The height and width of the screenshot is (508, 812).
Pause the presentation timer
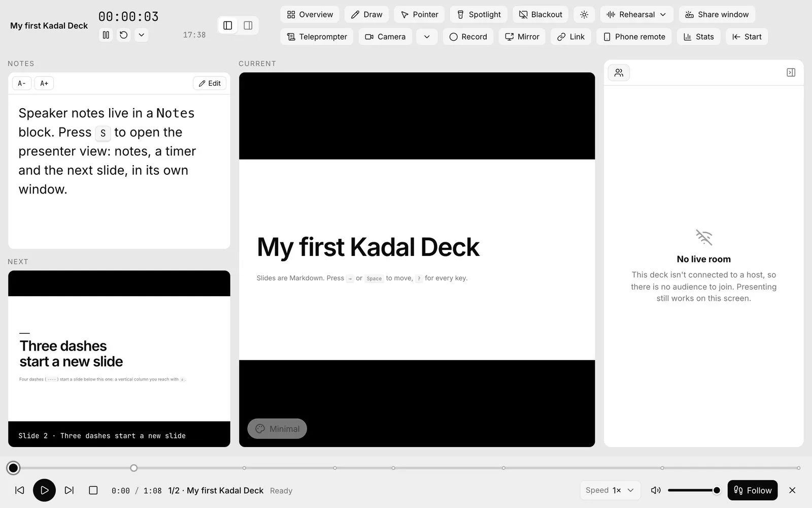pos(106,35)
